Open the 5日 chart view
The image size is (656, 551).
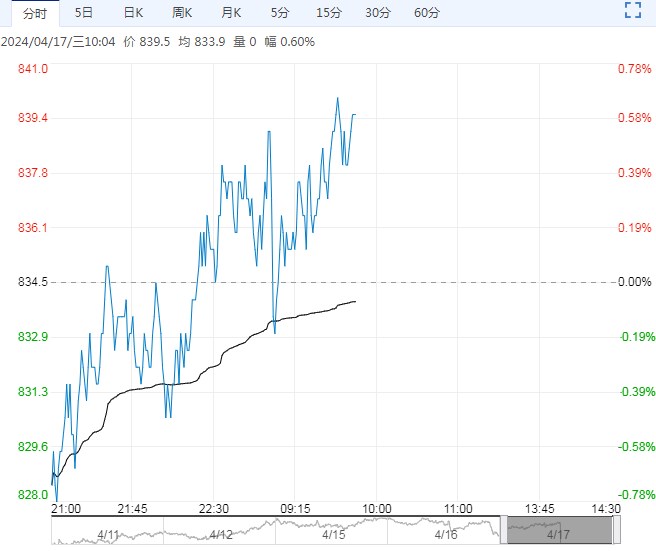coord(84,13)
